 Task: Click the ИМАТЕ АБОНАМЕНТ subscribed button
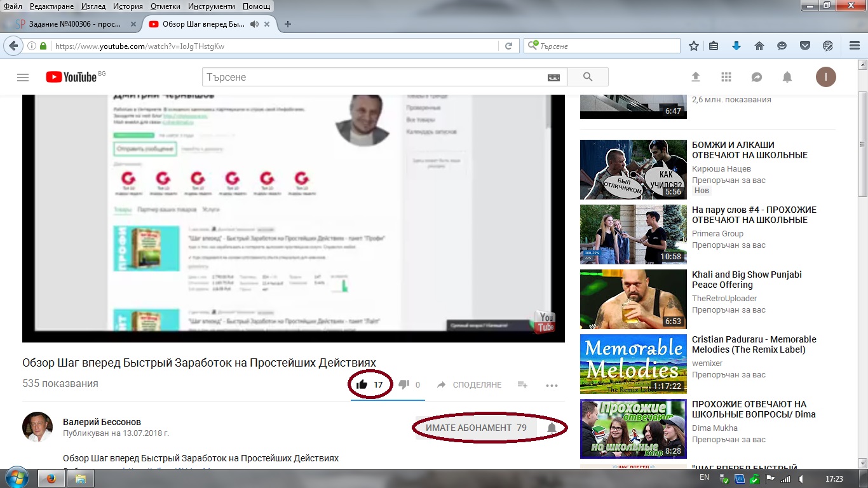[x=476, y=428]
